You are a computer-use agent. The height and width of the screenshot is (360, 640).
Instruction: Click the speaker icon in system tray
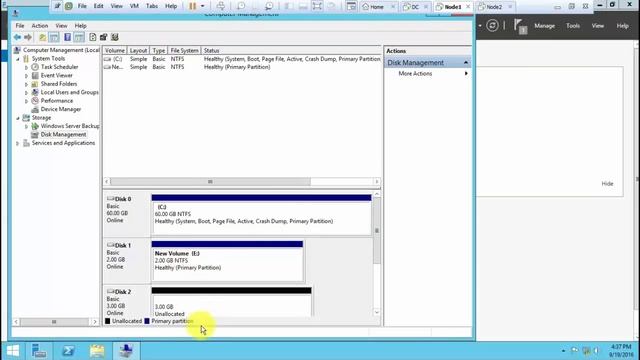(x=597, y=351)
